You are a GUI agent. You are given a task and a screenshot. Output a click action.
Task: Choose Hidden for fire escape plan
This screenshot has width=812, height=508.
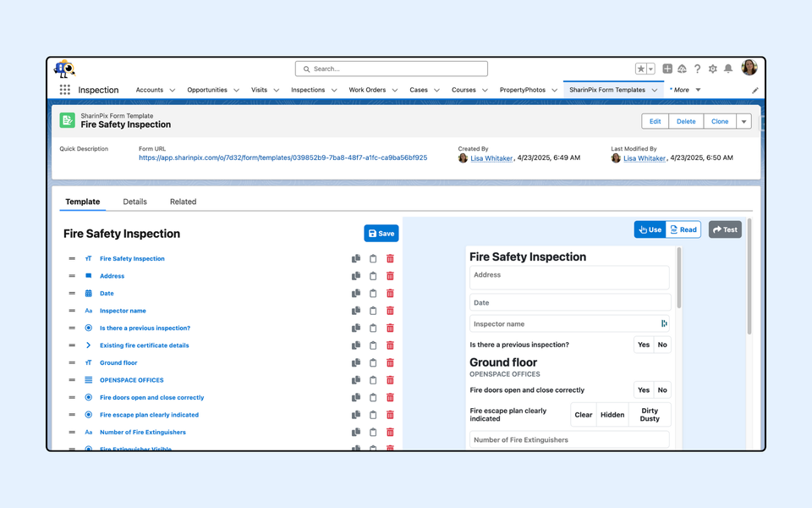612,415
